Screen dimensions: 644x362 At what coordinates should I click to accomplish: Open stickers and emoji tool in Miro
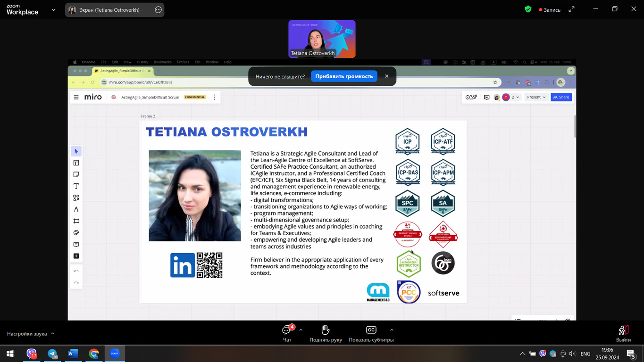click(x=76, y=233)
